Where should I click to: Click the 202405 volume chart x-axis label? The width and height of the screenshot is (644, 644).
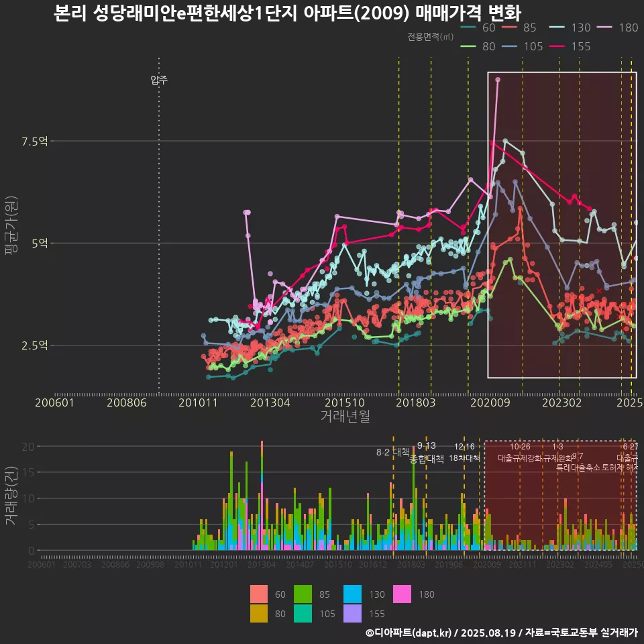tap(598, 565)
